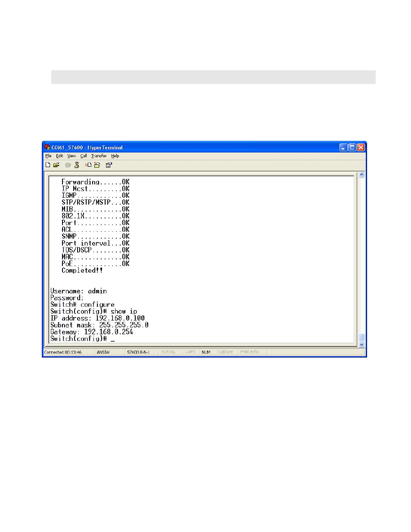Click the 'Completed!!' line

82,271
